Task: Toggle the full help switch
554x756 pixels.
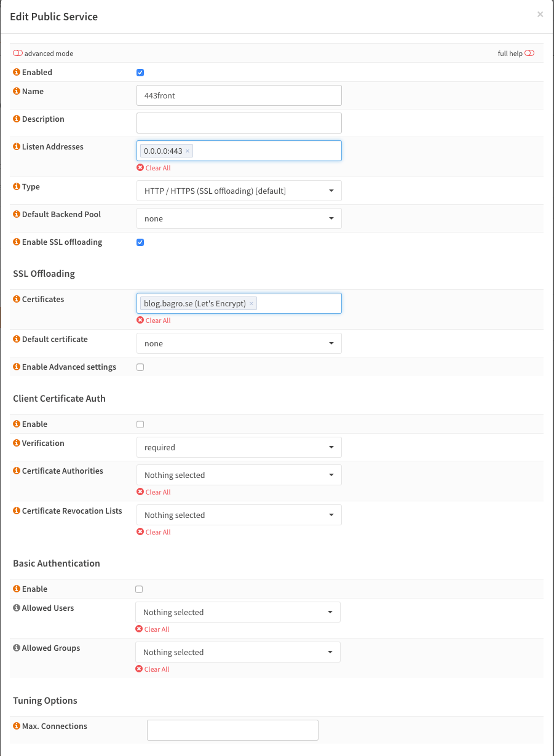Action: click(x=529, y=54)
